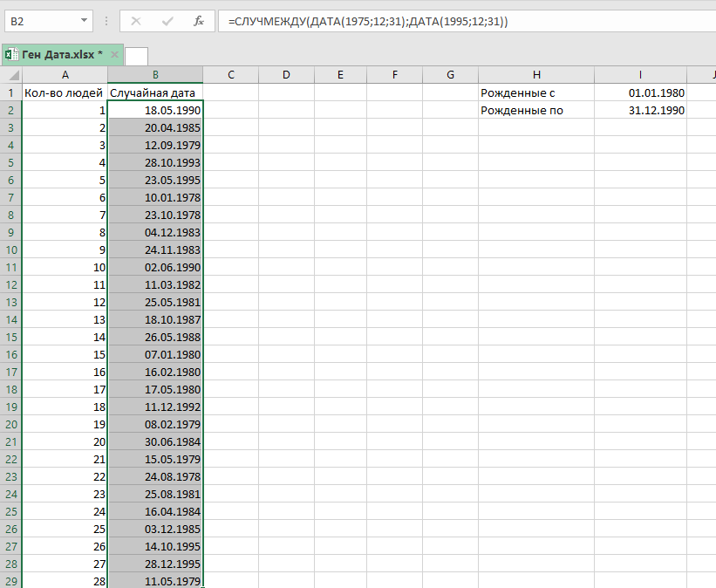Click the 'Случайная дата' header cell
The height and width of the screenshot is (588, 716).
click(155, 92)
